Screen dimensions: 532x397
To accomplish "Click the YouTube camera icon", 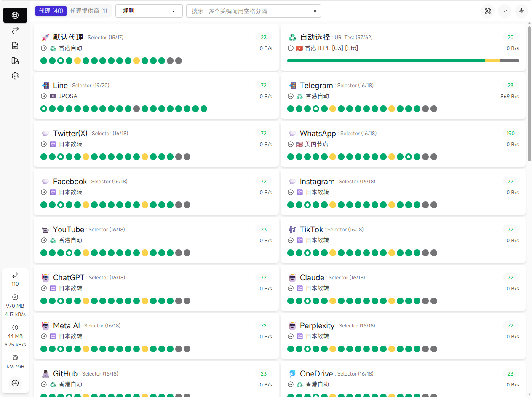I will [45, 229].
